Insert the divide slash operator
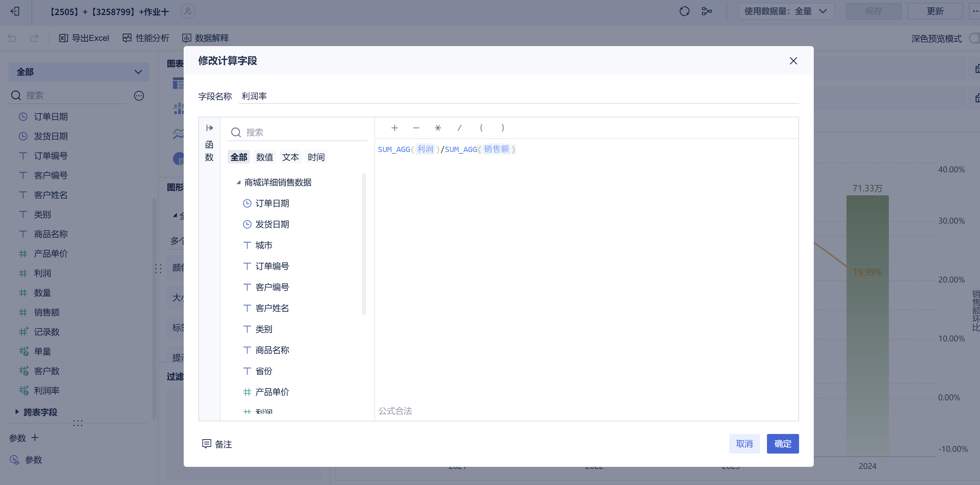The height and width of the screenshot is (485, 980). click(460, 128)
